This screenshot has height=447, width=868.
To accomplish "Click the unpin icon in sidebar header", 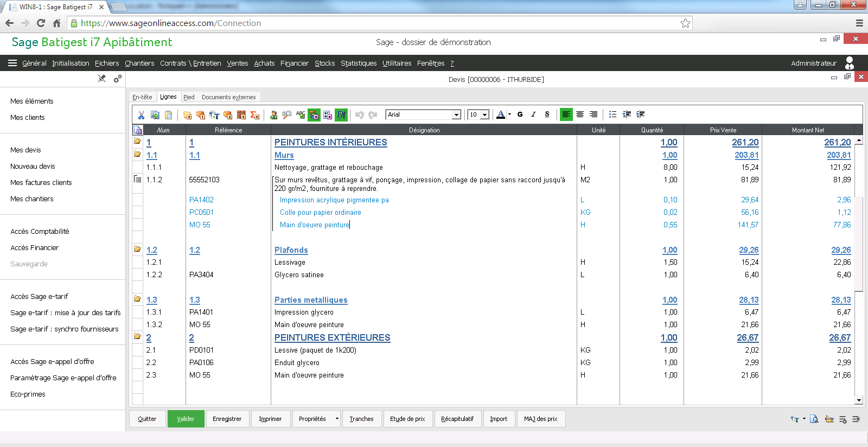I will click(101, 79).
